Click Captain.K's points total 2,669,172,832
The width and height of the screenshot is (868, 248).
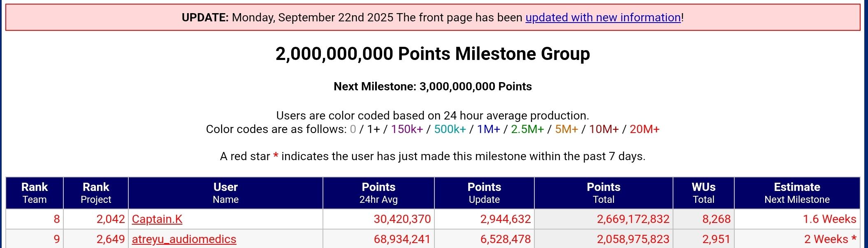click(x=633, y=219)
